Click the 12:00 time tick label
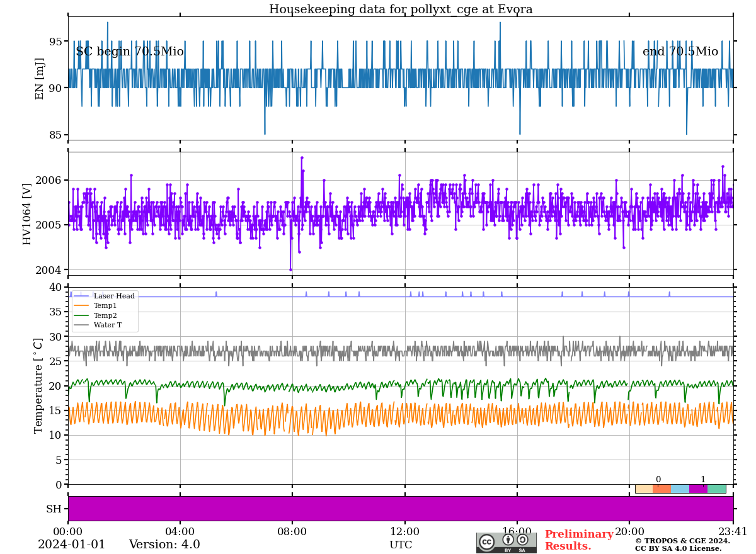This screenshot has height=554, width=756. [404, 532]
